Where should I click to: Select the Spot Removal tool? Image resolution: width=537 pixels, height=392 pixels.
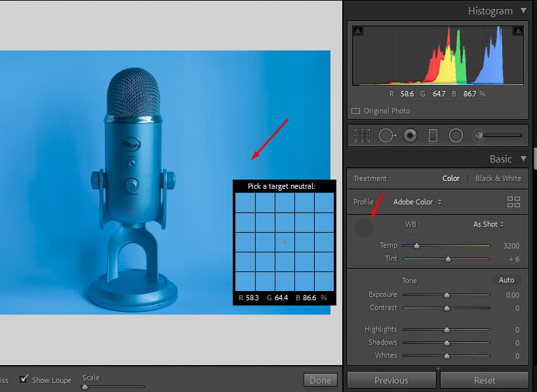pos(388,135)
